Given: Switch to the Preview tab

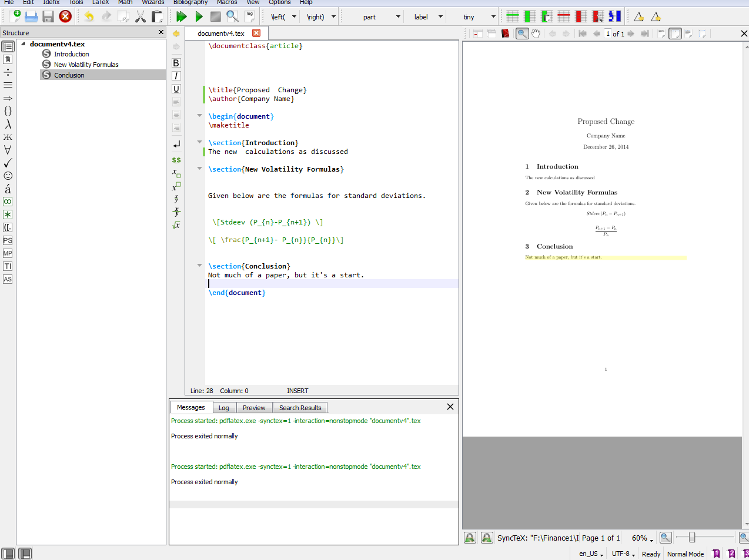Looking at the screenshot, I should click(x=254, y=408).
